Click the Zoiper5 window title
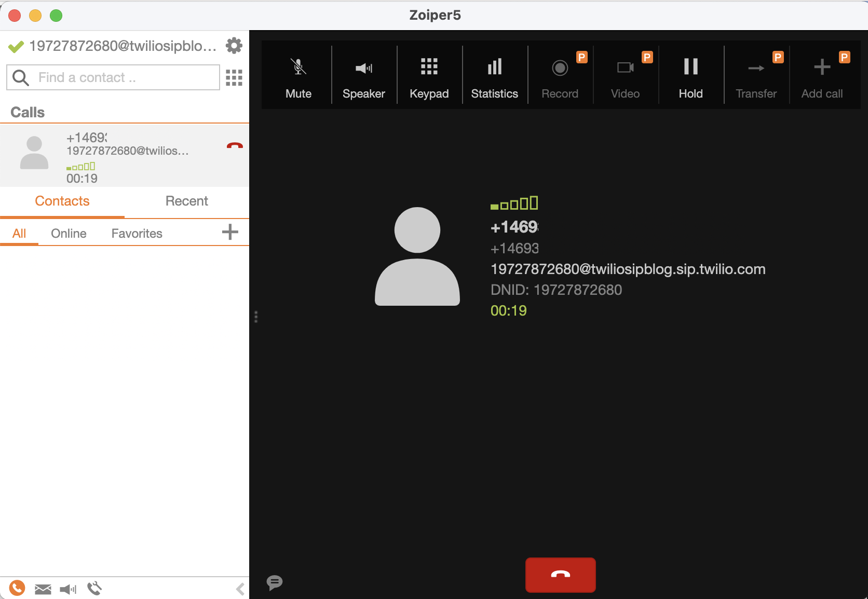Viewport: 868px width, 599px height. pyautogui.click(x=435, y=15)
